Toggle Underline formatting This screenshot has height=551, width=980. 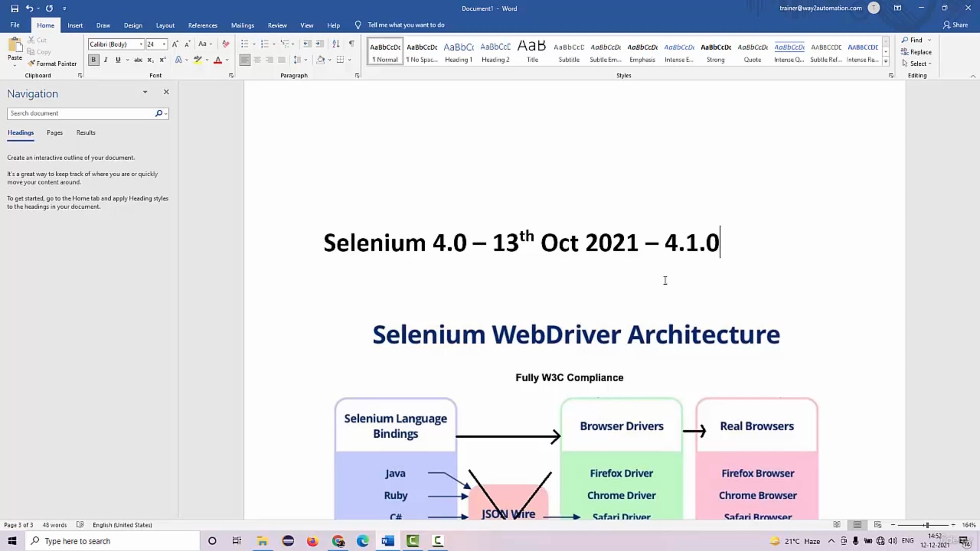pos(118,60)
